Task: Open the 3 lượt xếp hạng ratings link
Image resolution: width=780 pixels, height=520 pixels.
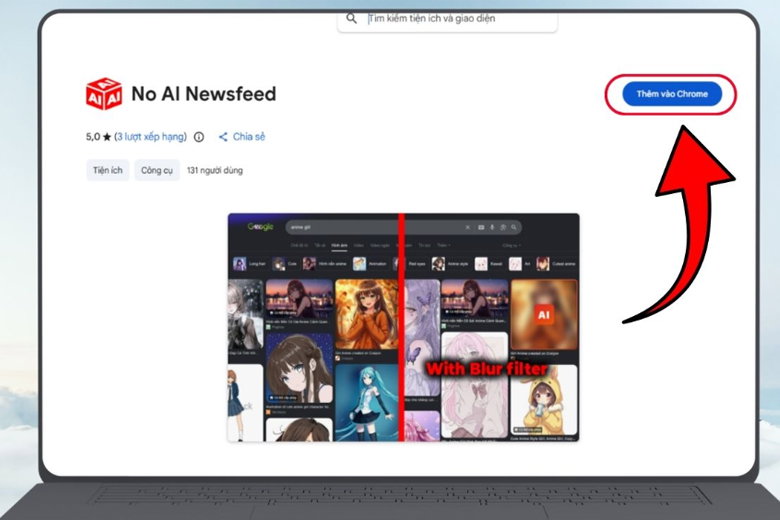Action: 151,137
